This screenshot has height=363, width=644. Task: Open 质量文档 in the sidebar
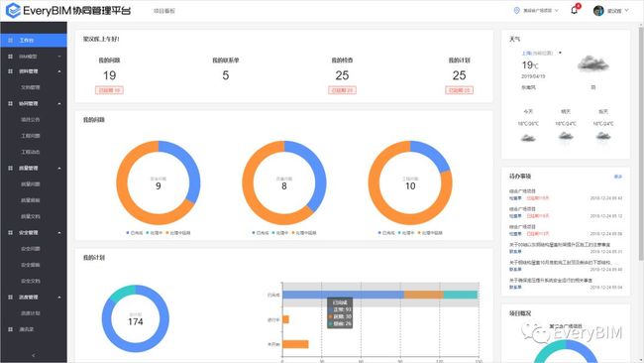(31, 216)
